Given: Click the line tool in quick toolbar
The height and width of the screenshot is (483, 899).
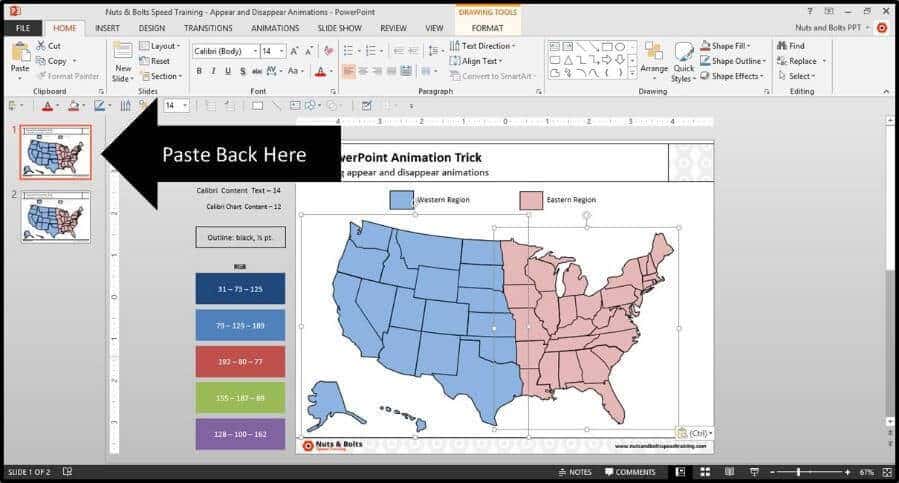Looking at the screenshot, I should [x=276, y=106].
